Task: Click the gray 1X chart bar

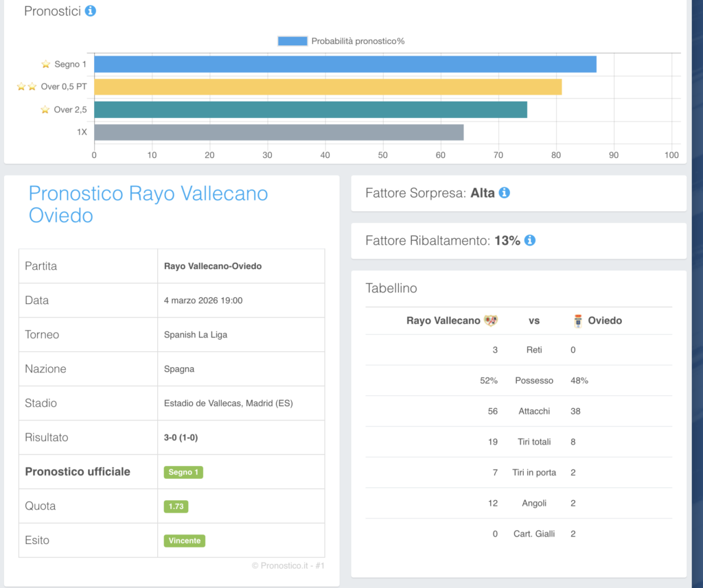Action: click(279, 132)
